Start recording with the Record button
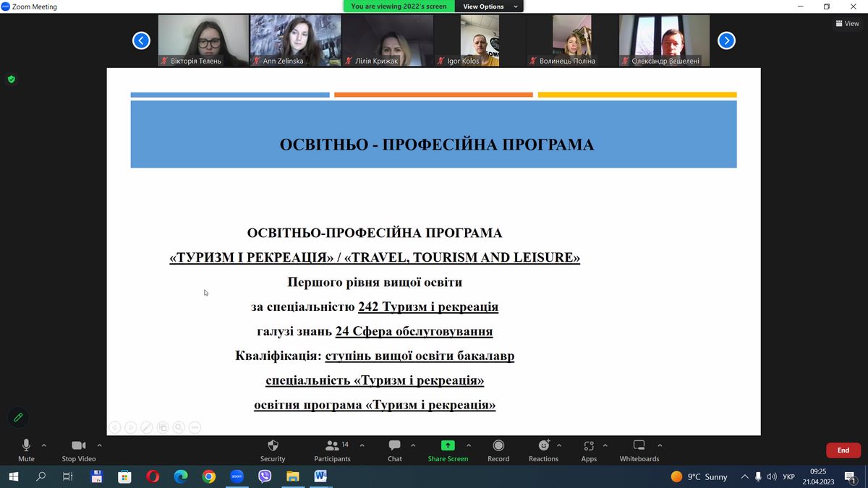This screenshot has width=868, height=488. pos(498,450)
